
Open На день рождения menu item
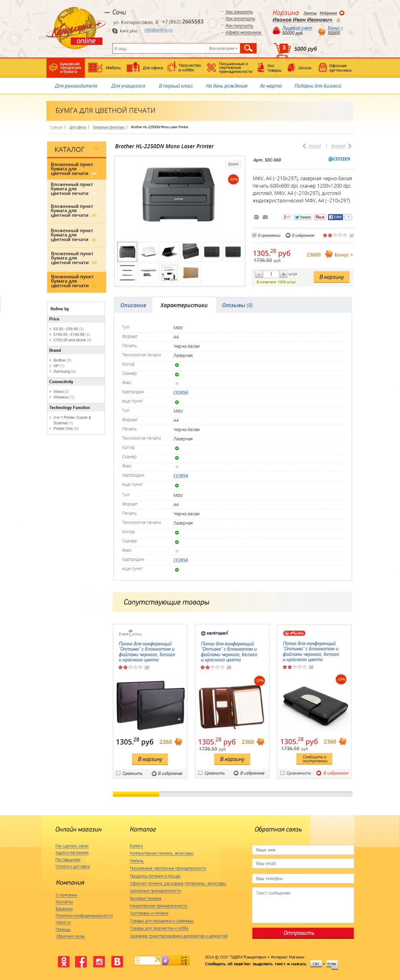coord(226,86)
